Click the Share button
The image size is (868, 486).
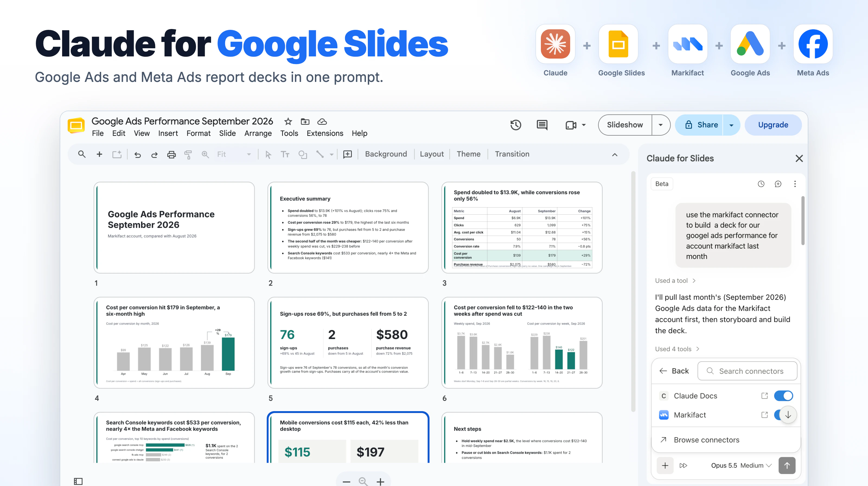[x=699, y=125]
